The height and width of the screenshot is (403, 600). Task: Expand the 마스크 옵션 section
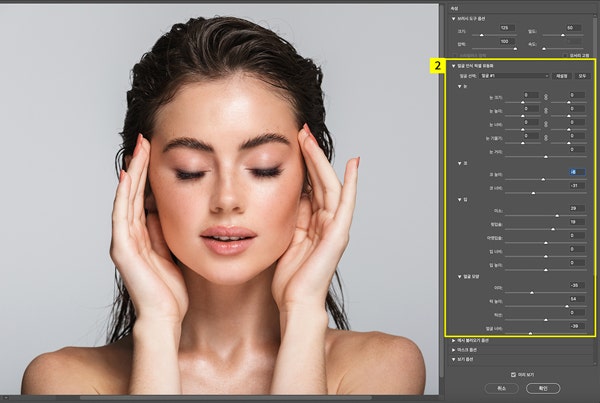pos(453,350)
